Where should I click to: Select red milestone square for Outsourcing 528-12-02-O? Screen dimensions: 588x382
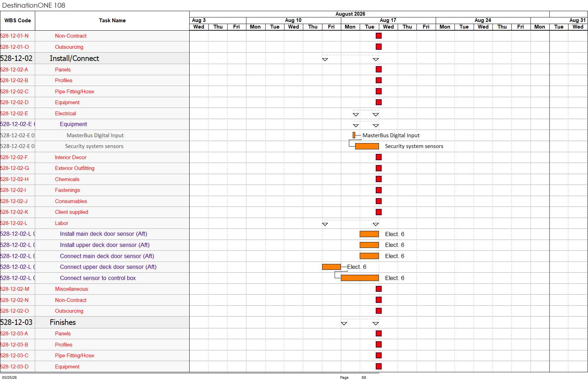pyautogui.click(x=379, y=311)
